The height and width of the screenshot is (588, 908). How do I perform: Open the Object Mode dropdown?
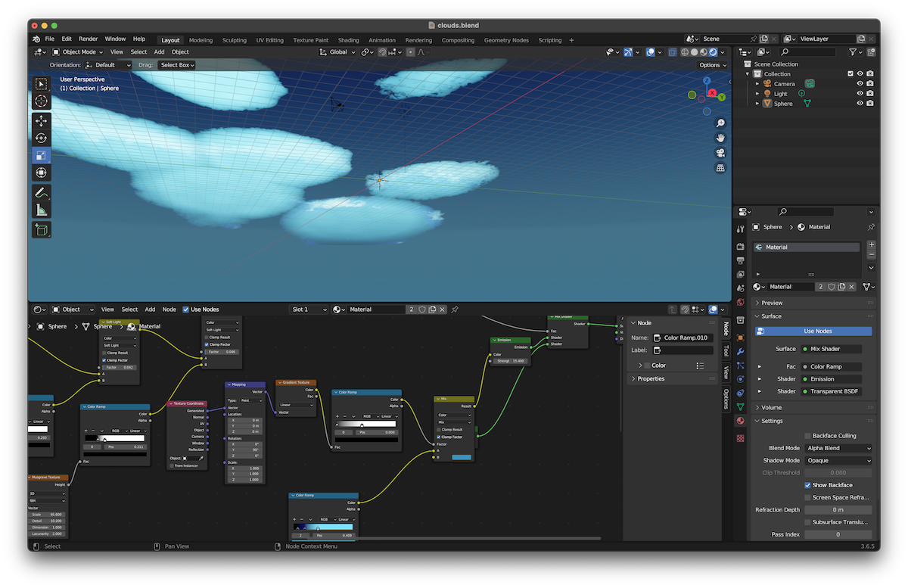pos(79,52)
